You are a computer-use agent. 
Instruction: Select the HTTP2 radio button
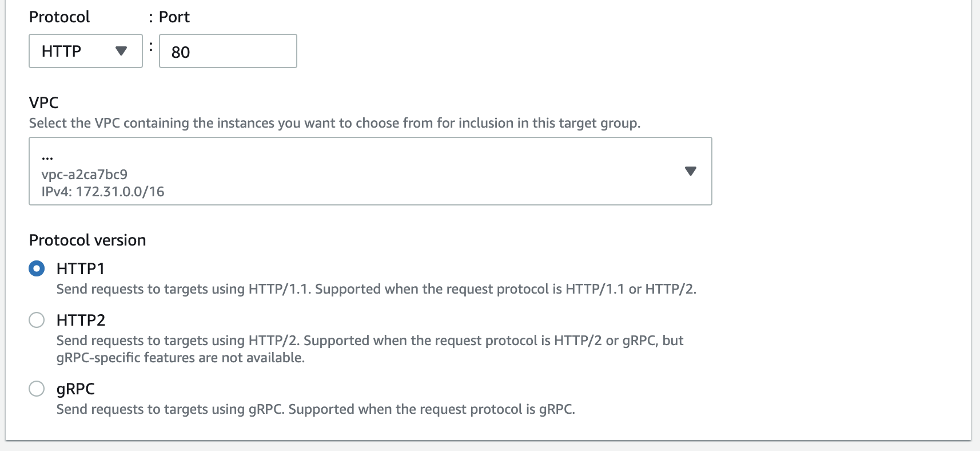(37, 320)
